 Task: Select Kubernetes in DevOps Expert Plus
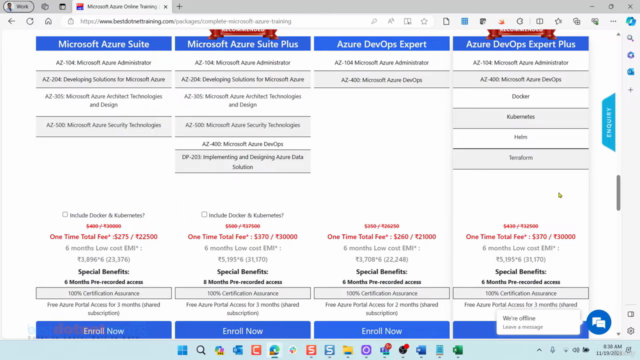520,117
